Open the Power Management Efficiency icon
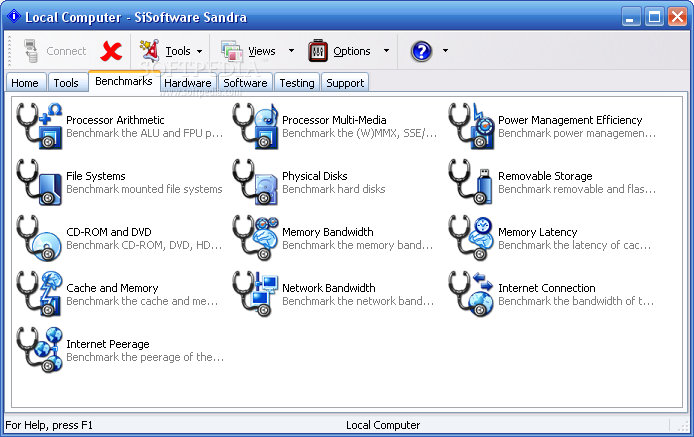Screen dimensions: 694x437 (471, 126)
